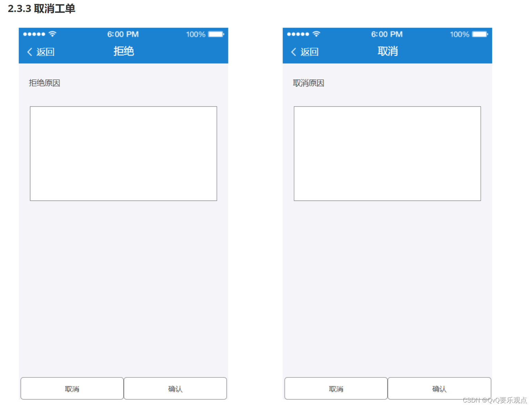Viewport: 532px width, 407px height.
Task: Click the battery icon on the 拒绝 screen
Action: coord(216,34)
